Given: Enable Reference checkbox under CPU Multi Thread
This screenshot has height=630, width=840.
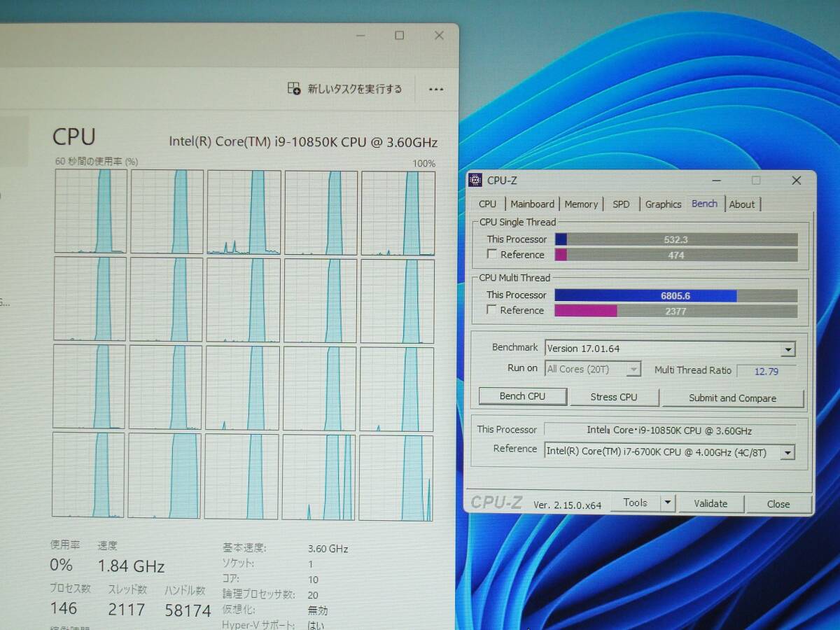Looking at the screenshot, I should 492,310.
